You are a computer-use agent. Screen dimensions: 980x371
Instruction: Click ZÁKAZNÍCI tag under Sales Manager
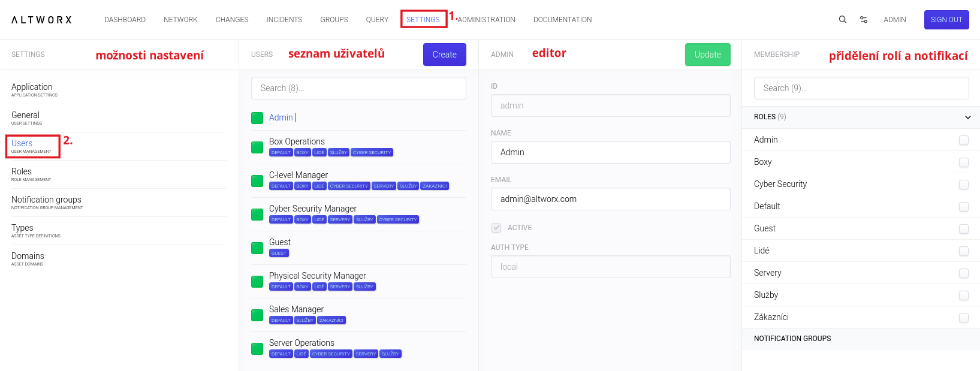tap(331, 321)
